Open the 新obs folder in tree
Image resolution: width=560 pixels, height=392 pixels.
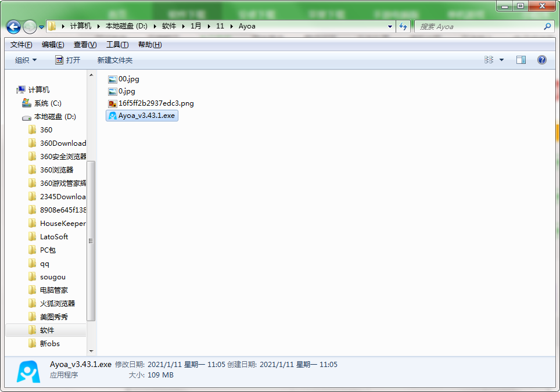[44, 343]
